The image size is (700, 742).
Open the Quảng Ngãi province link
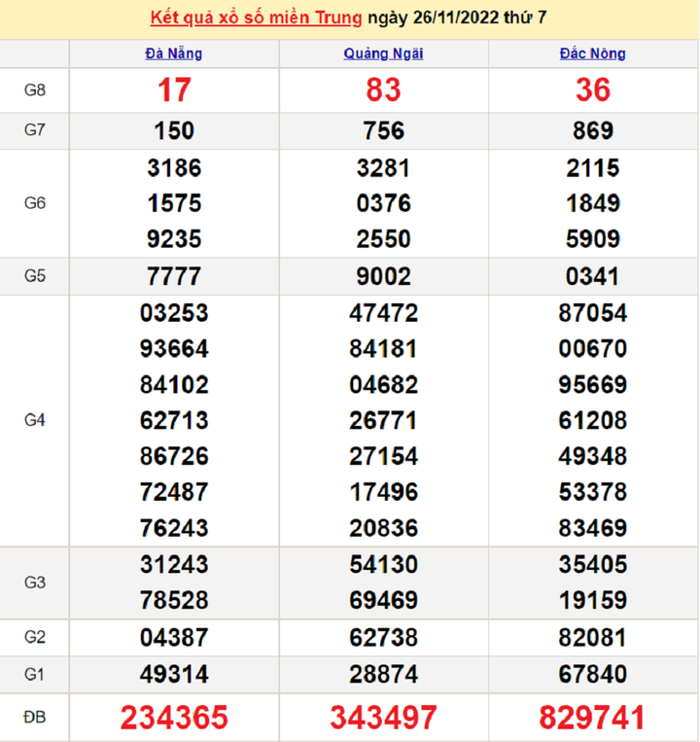point(383,53)
